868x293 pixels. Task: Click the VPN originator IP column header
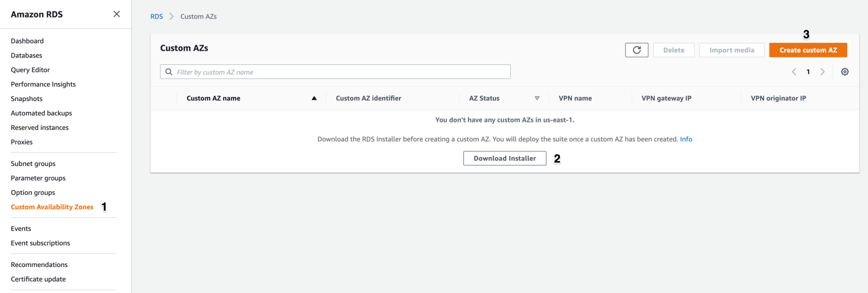point(778,98)
